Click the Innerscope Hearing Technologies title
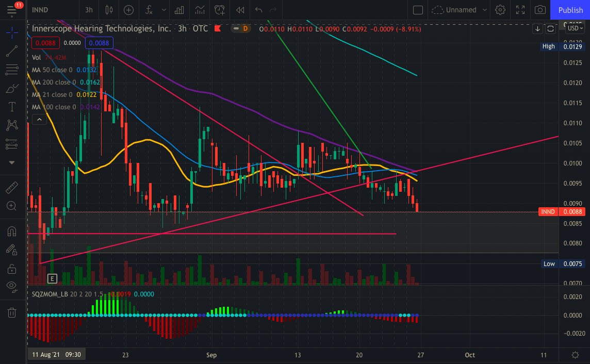 point(101,29)
